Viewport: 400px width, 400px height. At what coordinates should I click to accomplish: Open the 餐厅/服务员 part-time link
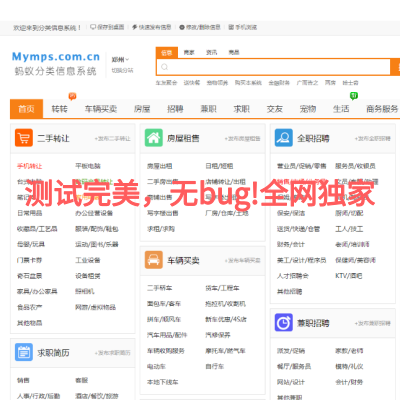[x=294, y=366]
